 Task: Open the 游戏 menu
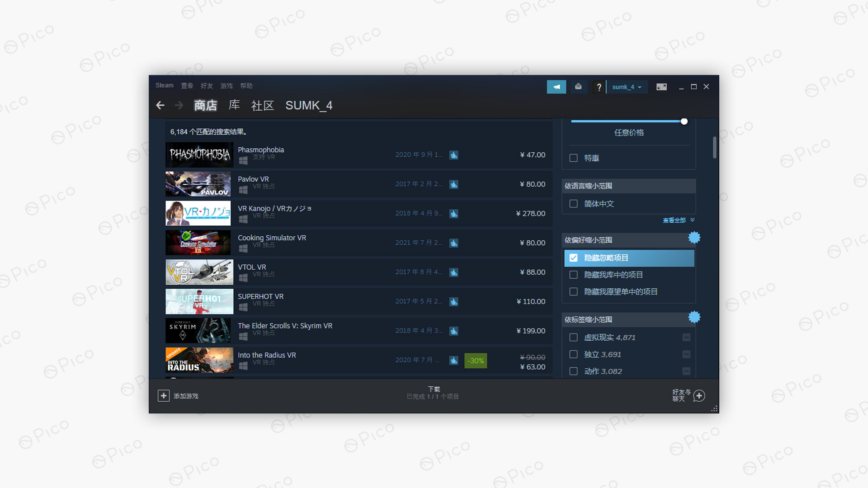226,86
